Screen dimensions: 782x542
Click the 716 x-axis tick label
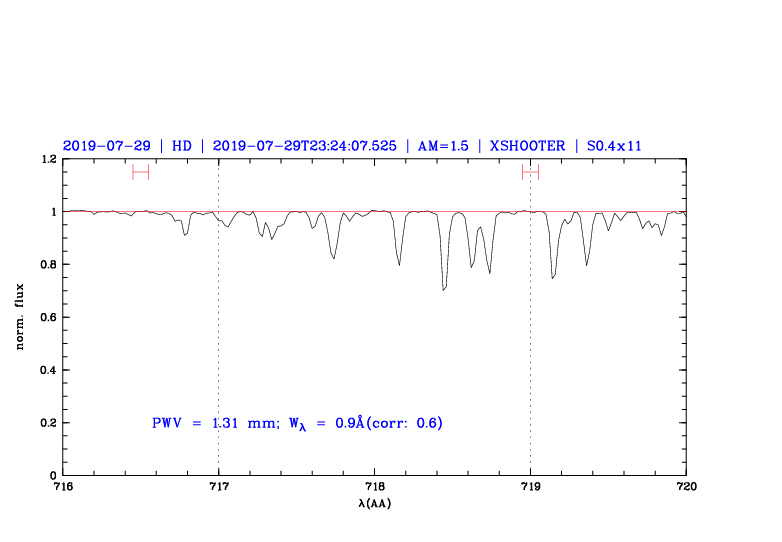(63, 487)
